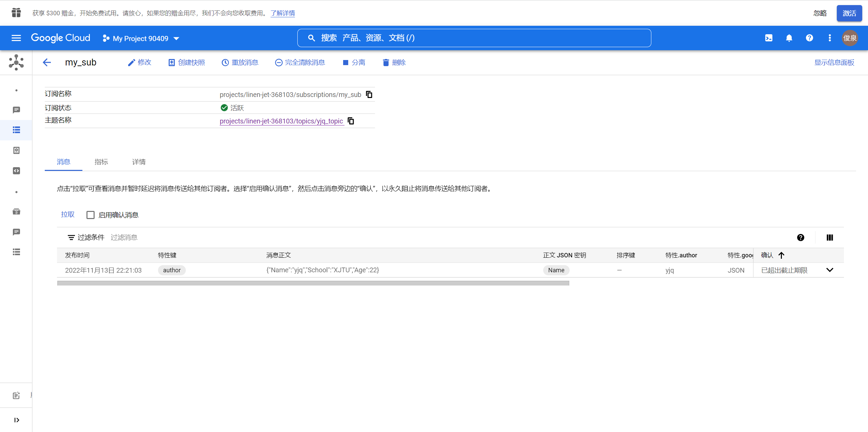Click the notifications bell icon
The width and height of the screenshot is (868, 432).
click(x=789, y=38)
